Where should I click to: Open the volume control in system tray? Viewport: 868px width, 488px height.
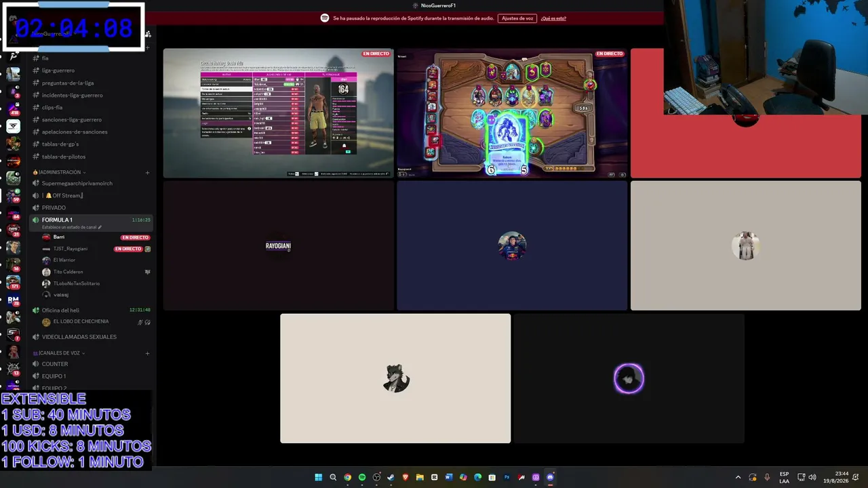click(812, 477)
